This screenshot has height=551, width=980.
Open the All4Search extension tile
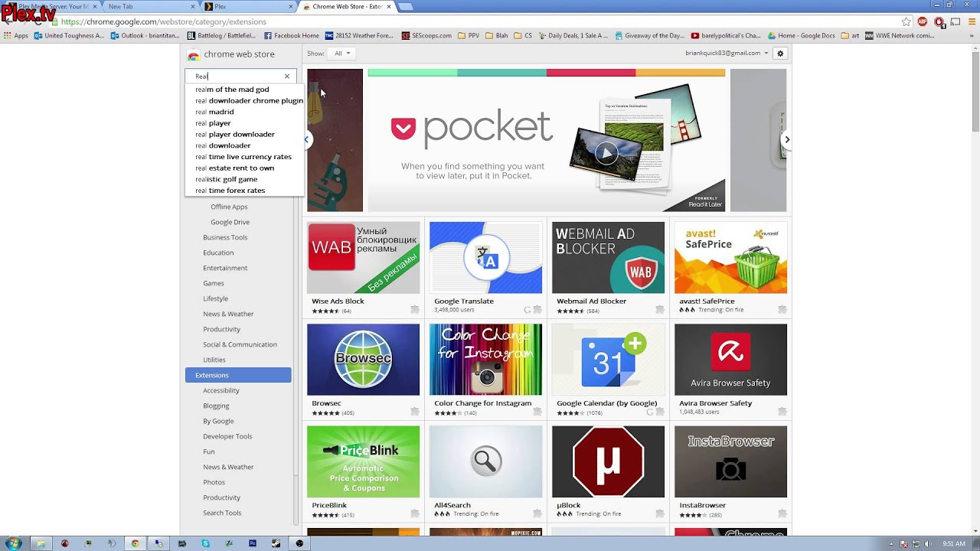(x=485, y=472)
